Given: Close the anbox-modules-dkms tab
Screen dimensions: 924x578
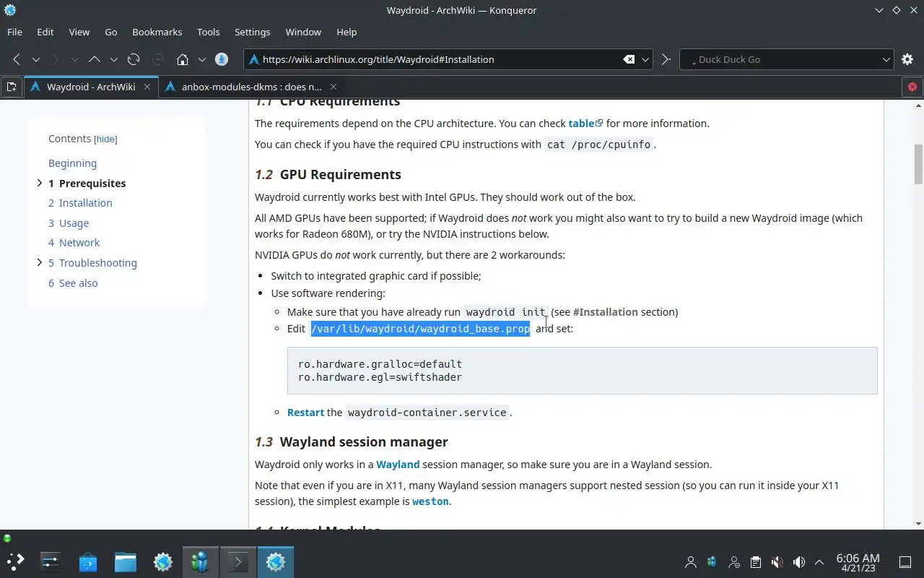Looking at the screenshot, I should click(x=333, y=87).
